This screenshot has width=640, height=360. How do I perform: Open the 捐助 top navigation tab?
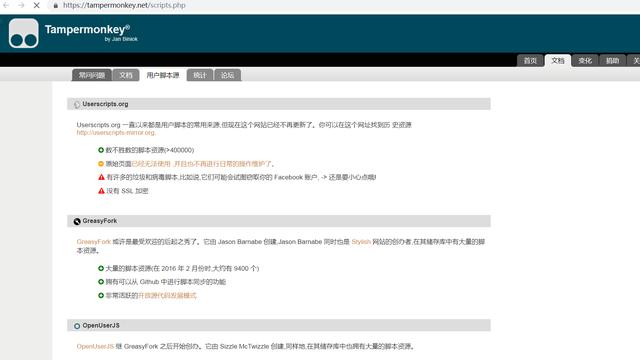(x=612, y=60)
